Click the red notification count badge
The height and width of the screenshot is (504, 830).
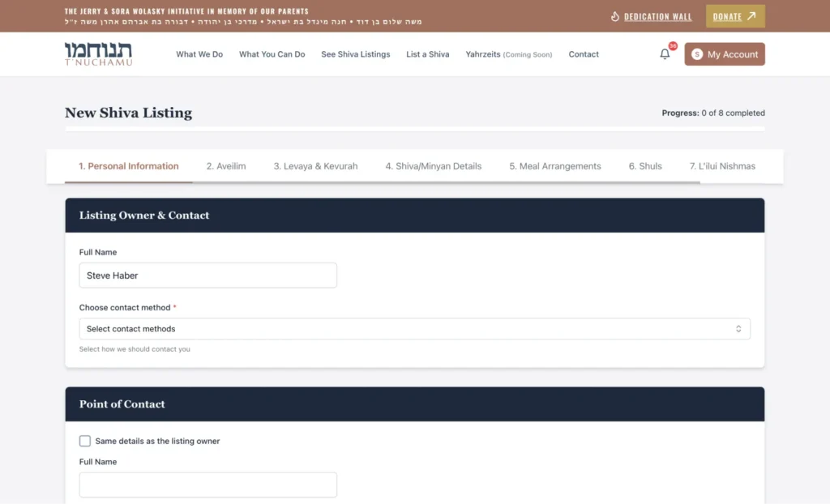(673, 46)
